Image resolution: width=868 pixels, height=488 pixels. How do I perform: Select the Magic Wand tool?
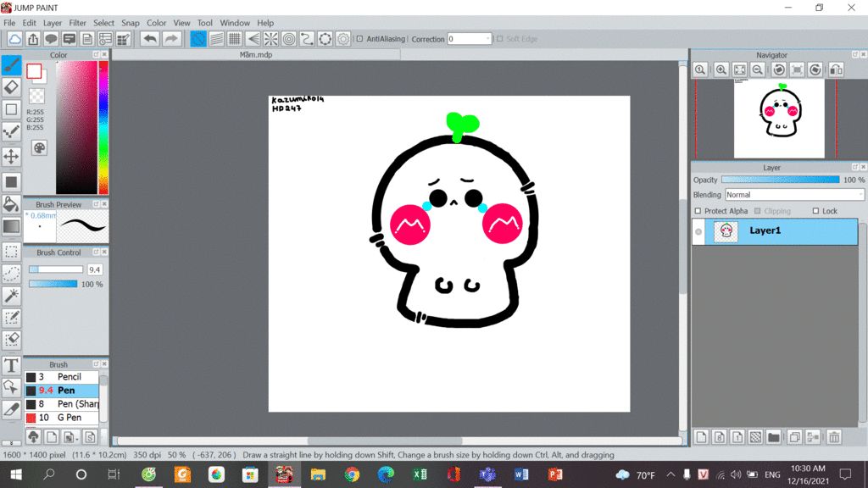click(11, 296)
